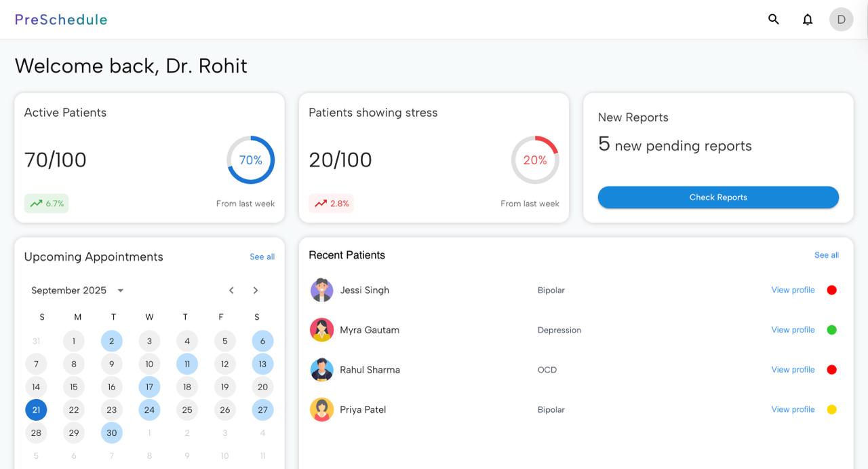Select September 21 on the calendar

36,409
